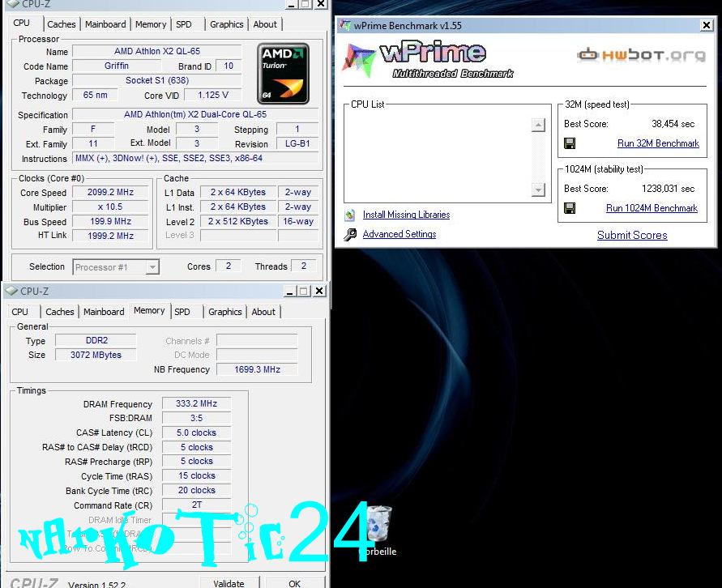722x588 pixels.
Task: Open About tab in lower CPU-Z
Action: [263, 312]
